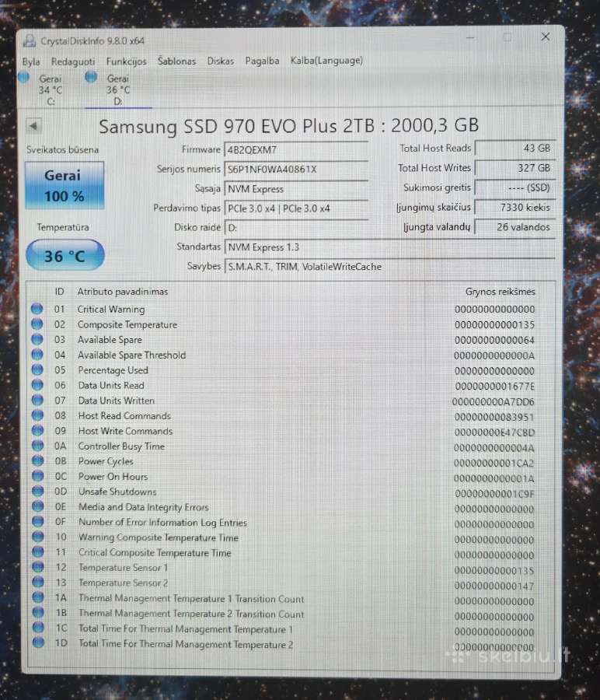
Task: Click the status icon for Data Units Written
Action: (37, 400)
